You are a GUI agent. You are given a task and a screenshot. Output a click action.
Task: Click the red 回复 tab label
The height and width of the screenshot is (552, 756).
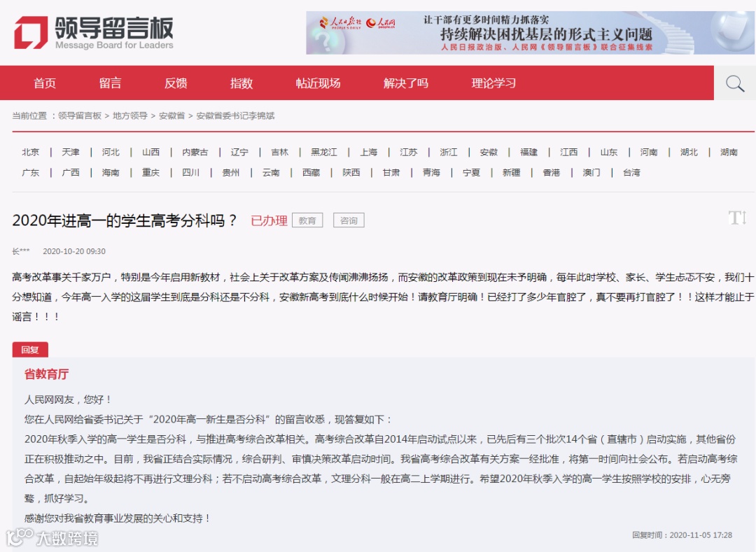[x=30, y=350]
